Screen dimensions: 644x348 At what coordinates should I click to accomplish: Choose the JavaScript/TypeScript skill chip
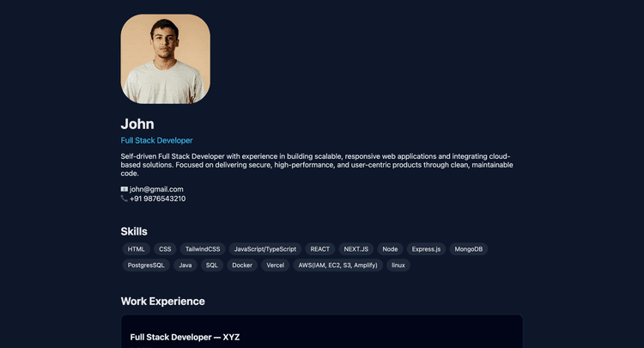[x=265, y=249]
